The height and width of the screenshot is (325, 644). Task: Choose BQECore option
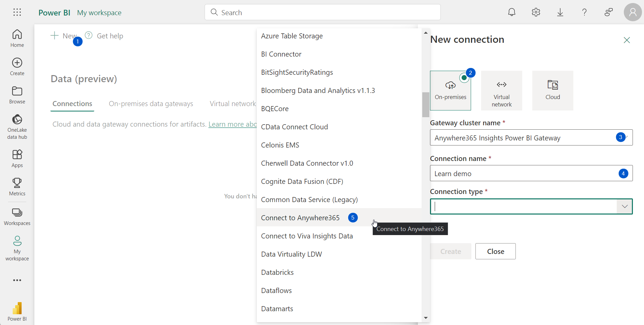pos(339,109)
